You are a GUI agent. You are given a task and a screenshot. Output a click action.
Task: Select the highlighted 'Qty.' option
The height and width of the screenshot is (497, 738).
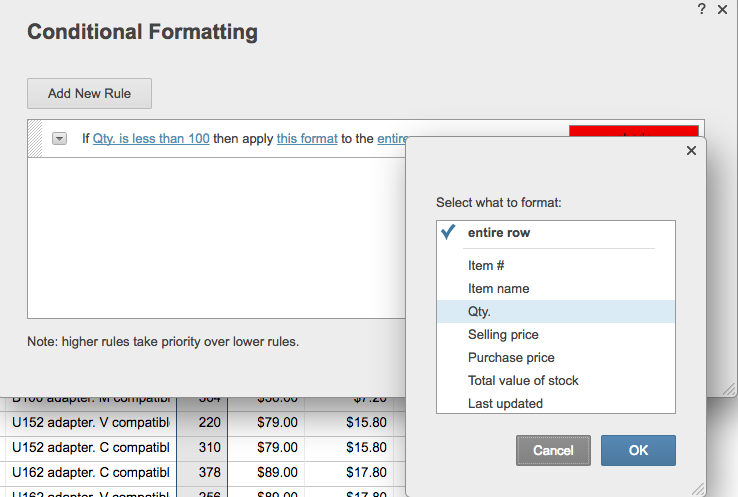(x=479, y=312)
